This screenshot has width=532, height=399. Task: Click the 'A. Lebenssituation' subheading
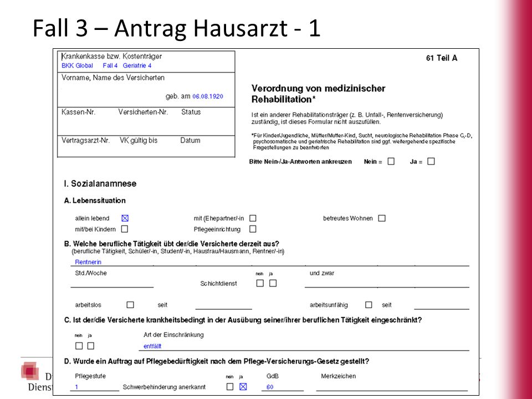(x=95, y=201)
